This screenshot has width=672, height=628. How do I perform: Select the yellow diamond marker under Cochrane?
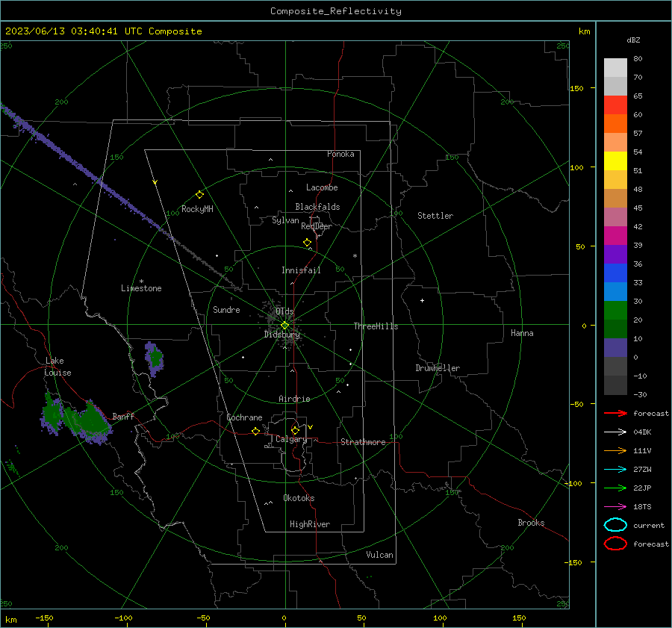pos(255,431)
